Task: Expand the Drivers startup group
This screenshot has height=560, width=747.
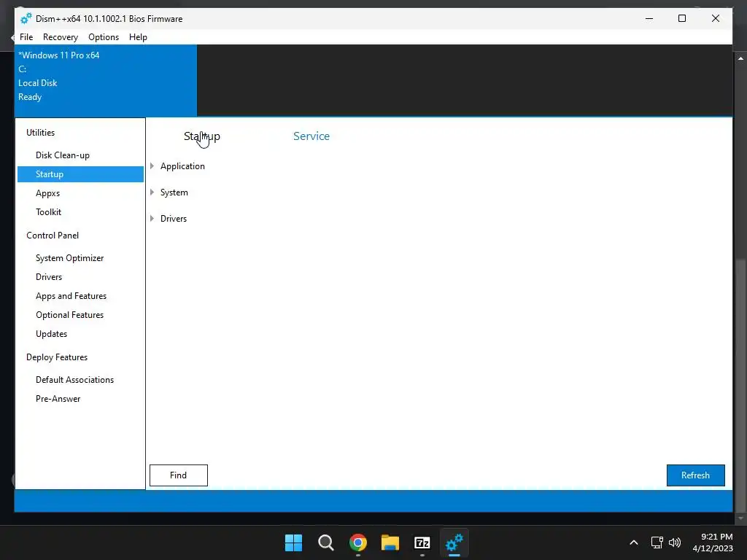Action: [x=152, y=219]
